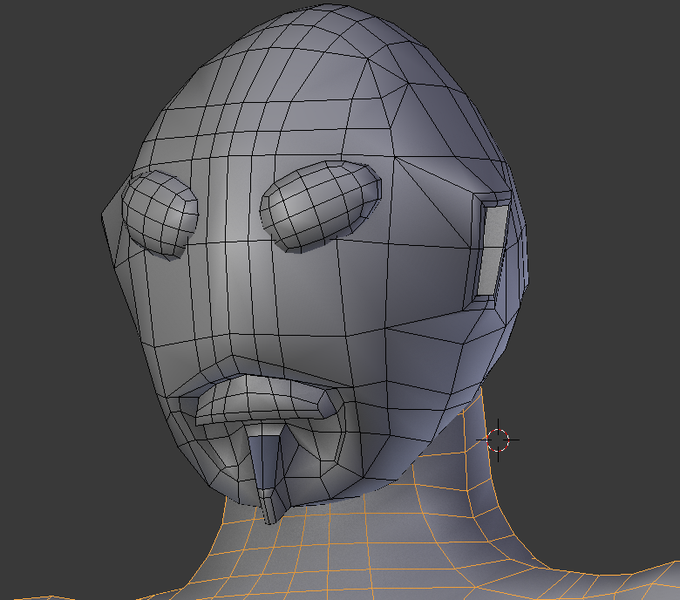The height and width of the screenshot is (600, 680).
Task: Click the 3D cursor crosshair beside the neck
Action: click(498, 440)
